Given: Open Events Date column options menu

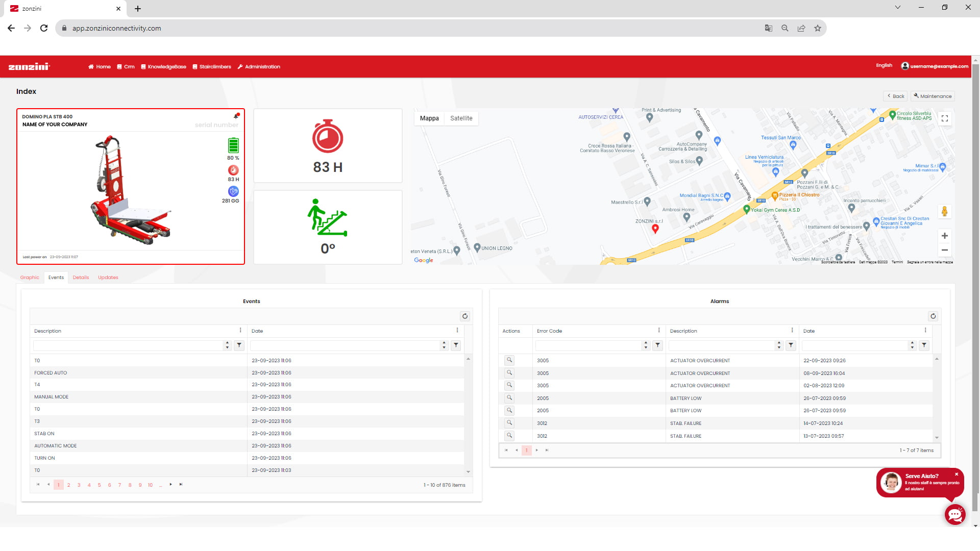Looking at the screenshot, I should (x=457, y=331).
